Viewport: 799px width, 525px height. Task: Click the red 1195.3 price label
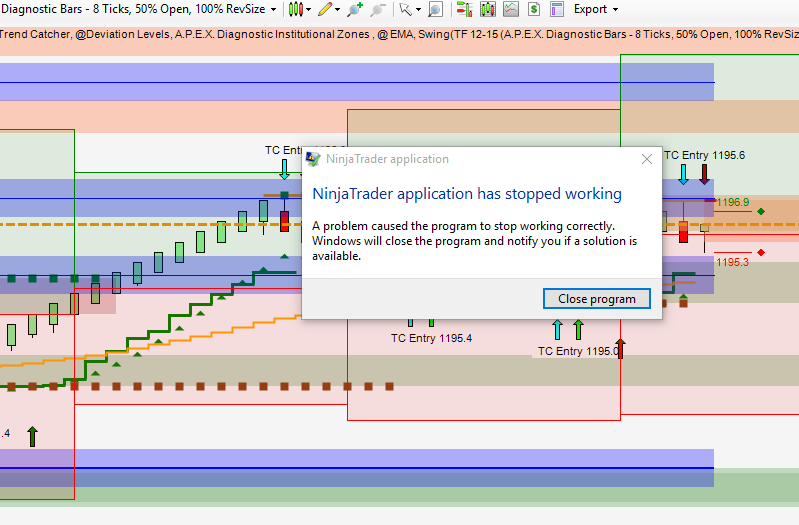coord(732,262)
